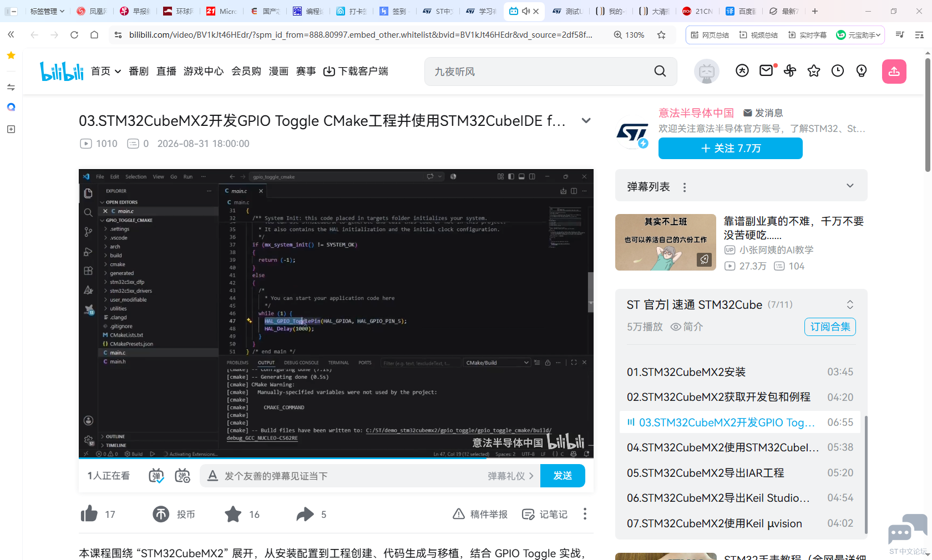932x560 pixels.
Task: Open the more options vertical dots below video
Action: tap(585, 514)
